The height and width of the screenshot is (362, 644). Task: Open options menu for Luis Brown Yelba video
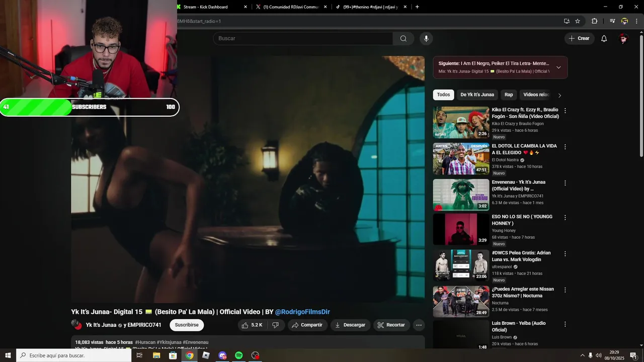pyautogui.click(x=565, y=324)
